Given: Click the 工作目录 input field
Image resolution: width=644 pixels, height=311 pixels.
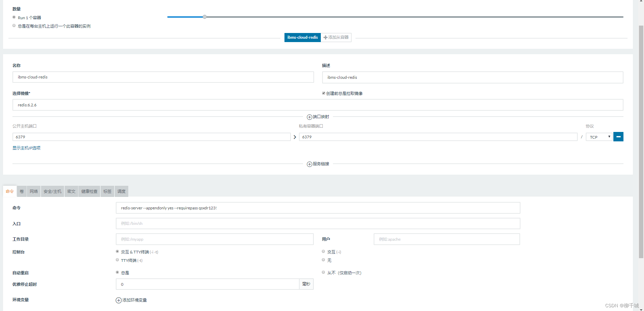Looking at the screenshot, I should pos(215,239).
